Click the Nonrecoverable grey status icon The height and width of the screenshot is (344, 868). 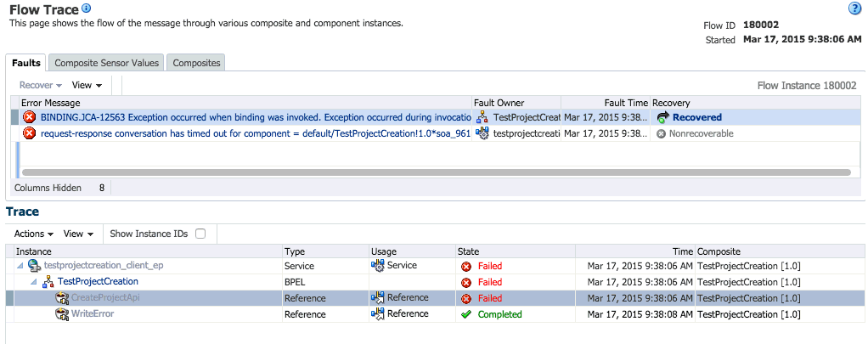pyautogui.click(x=661, y=133)
